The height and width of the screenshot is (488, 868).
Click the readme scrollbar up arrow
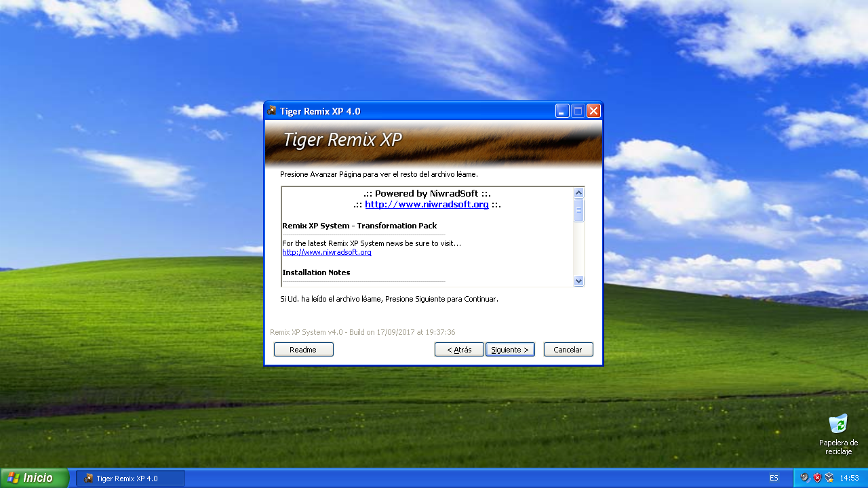point(578,192)
